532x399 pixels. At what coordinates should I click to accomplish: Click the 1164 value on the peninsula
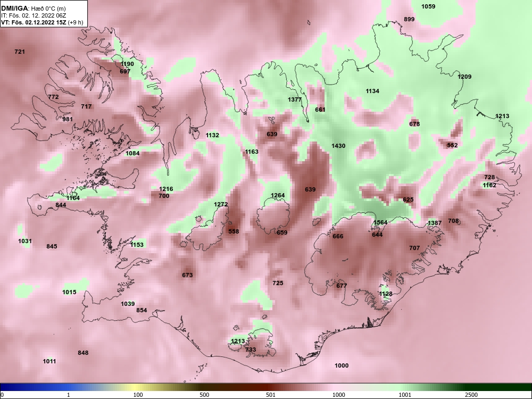(73, 198)
